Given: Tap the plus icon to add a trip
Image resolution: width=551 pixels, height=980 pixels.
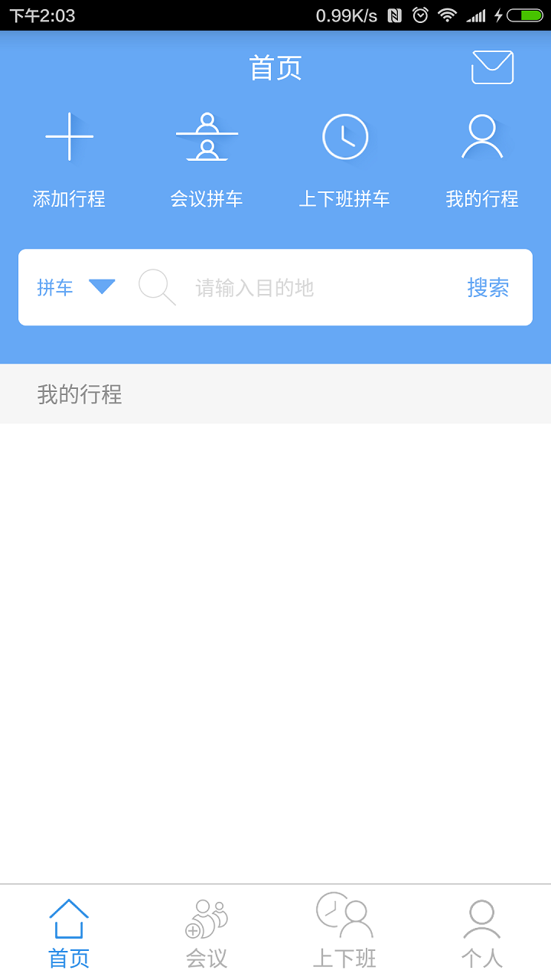Looking at the screenshot, I should click(x=70, y=137).
